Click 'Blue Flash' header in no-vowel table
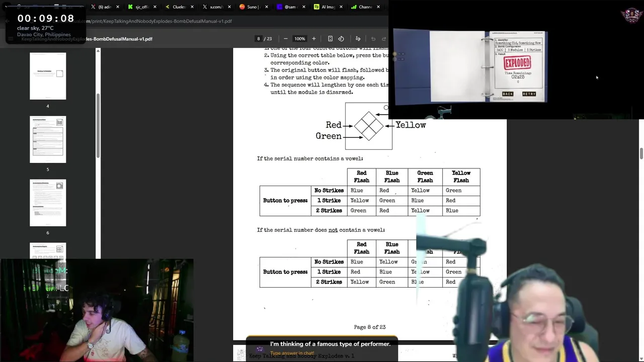The height and width of the screenshot is (362, 644). click(392, 248)
